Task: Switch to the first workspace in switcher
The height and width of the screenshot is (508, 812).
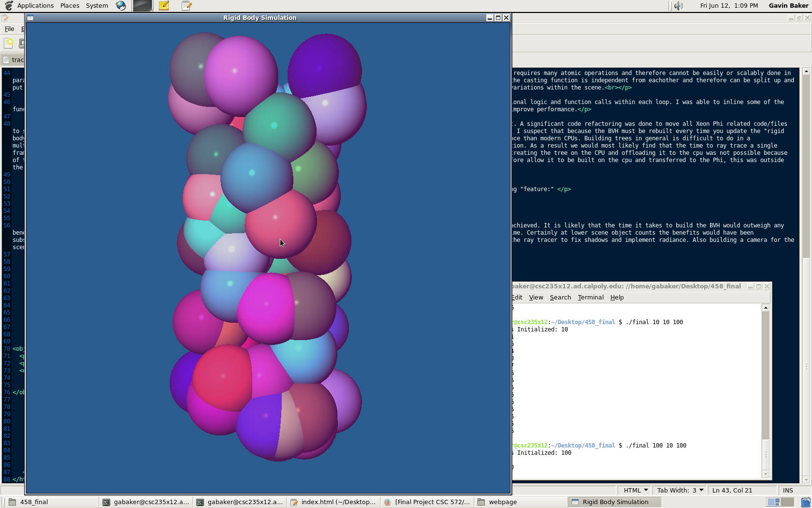Action: 773,502
